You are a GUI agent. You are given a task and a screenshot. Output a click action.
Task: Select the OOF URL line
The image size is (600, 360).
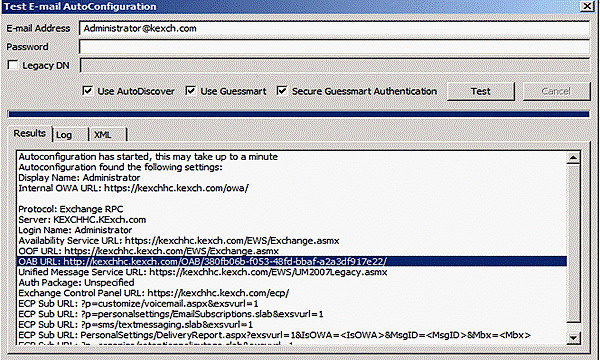pyautogui.click(x=148, y=251)
